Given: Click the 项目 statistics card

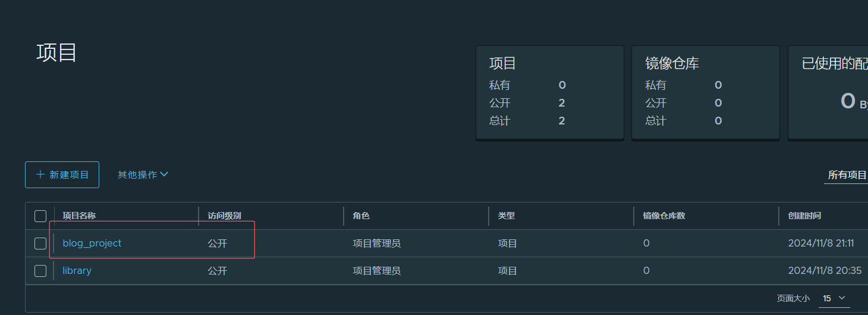Looking at the screenshot, I should click(549, 93).
